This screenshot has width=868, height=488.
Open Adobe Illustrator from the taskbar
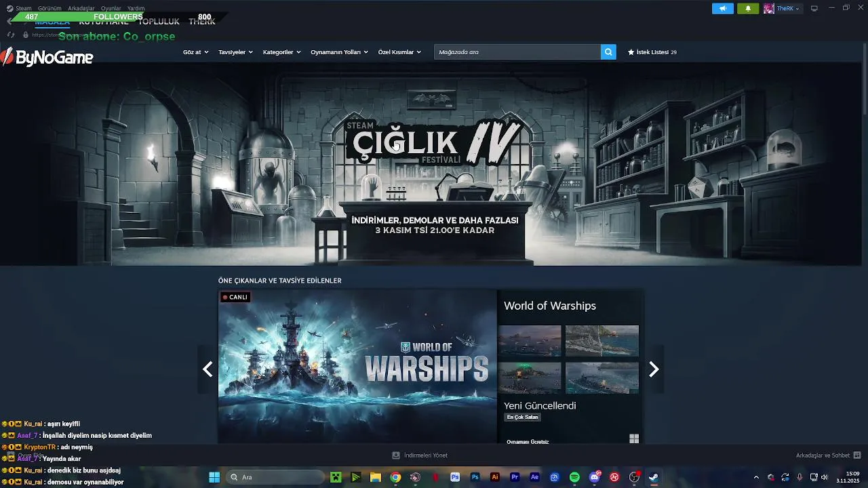[x=495, y=477]
